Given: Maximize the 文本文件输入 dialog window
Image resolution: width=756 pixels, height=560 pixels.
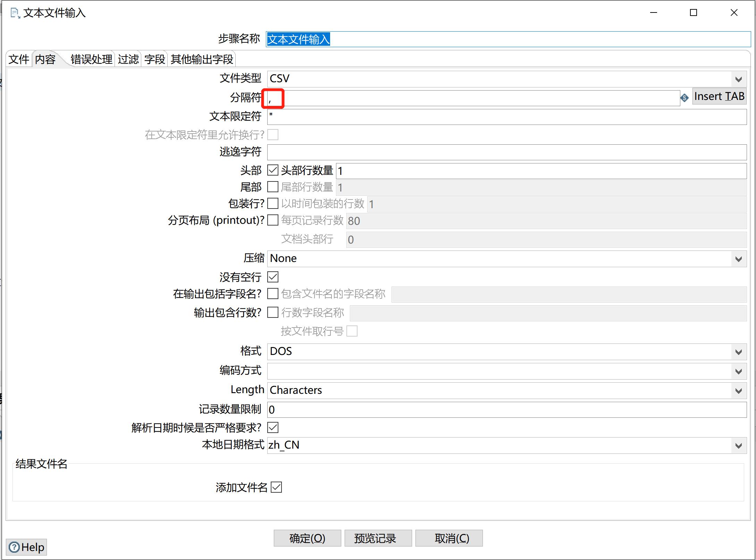Looking at the screenshot, I should [x=694, y=13].
